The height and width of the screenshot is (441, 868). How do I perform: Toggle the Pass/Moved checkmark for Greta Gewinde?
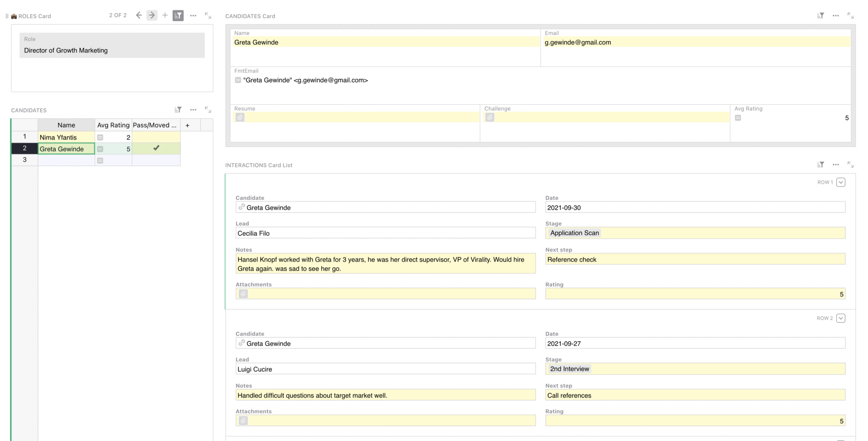click(x=156, y=148)
